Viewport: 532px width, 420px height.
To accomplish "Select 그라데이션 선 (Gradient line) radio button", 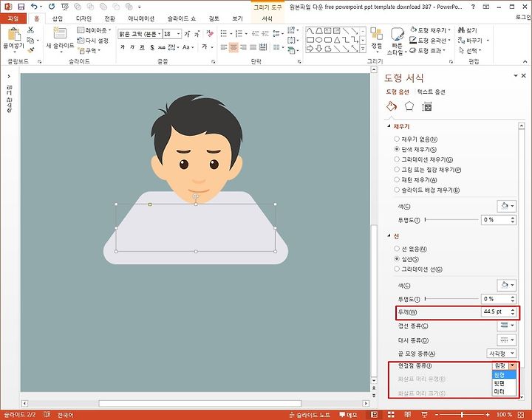I will tap(396, 269).
